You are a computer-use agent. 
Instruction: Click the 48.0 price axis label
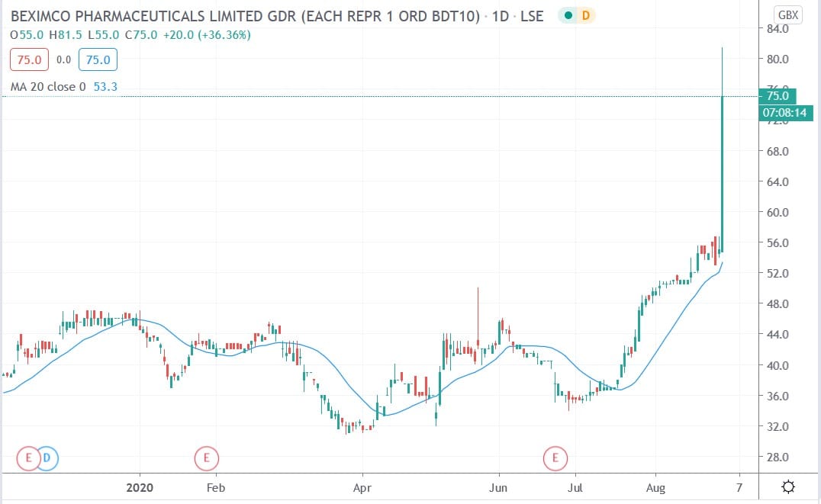tap(778, 303)
